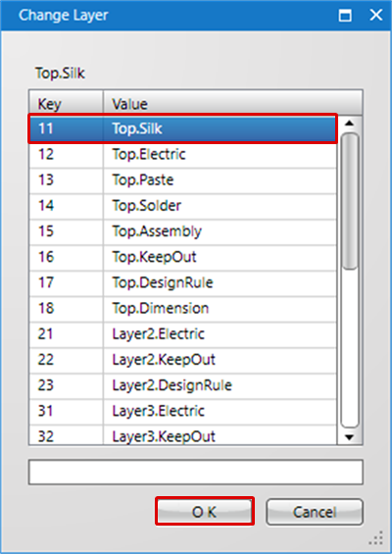
Task: Choose Top.Paste in the layer list
Action: click(183, 180)
